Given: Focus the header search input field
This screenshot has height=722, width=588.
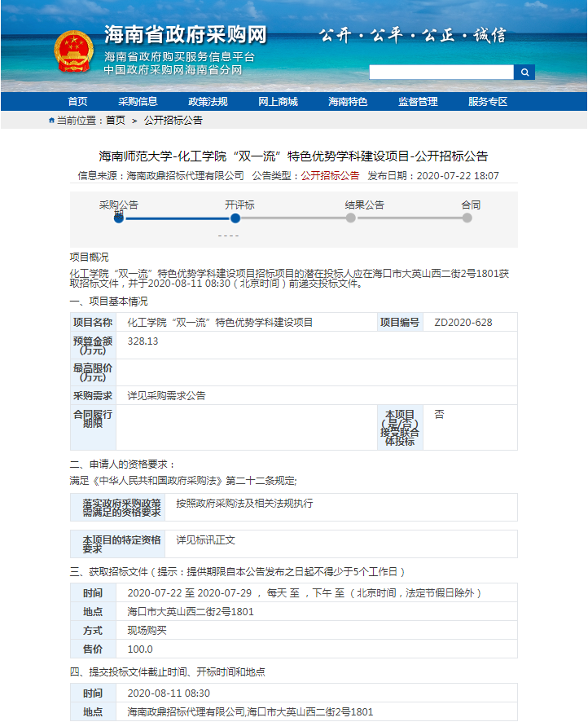Looking at the screenshot, I should [x=441, y=73].
